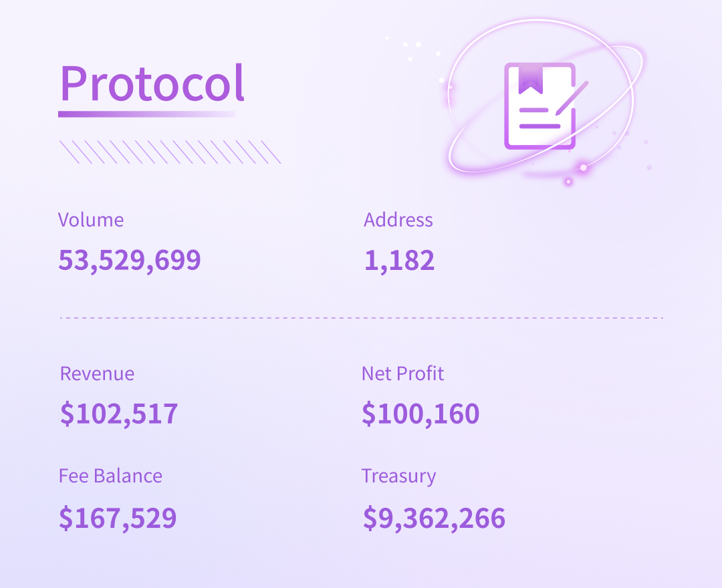
Task: Select the fee balance amount $167,529
Action: click(118, 518)
